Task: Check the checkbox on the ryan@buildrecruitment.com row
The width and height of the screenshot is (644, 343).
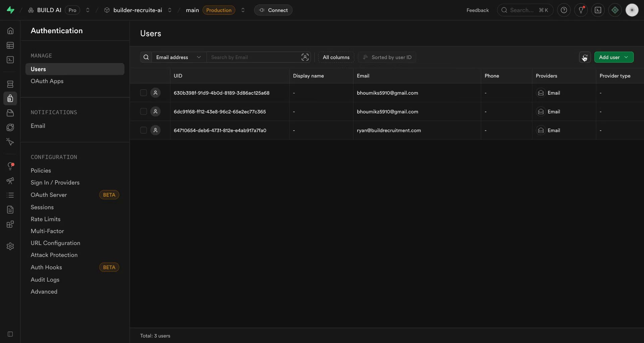Action: coord(143,130)
